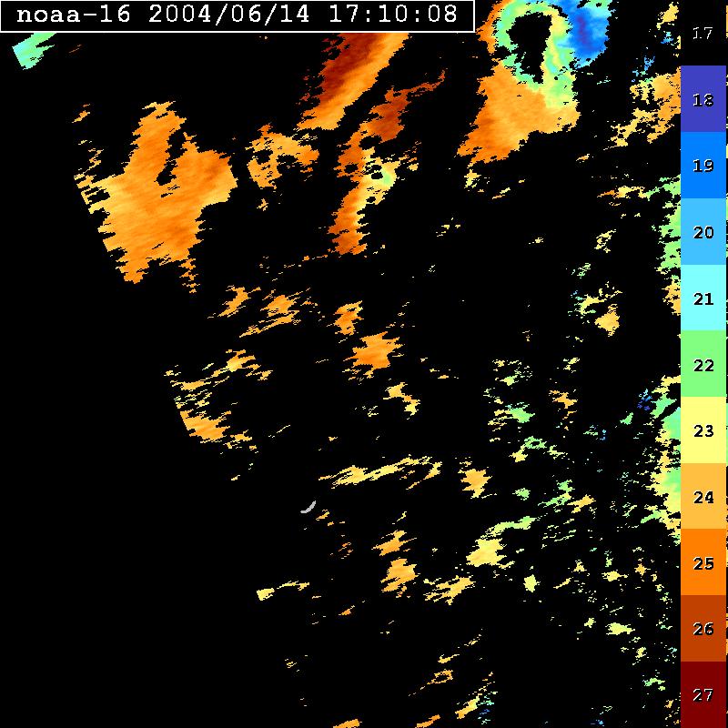Click the dark red 27 legend swatch

[703, 694]
